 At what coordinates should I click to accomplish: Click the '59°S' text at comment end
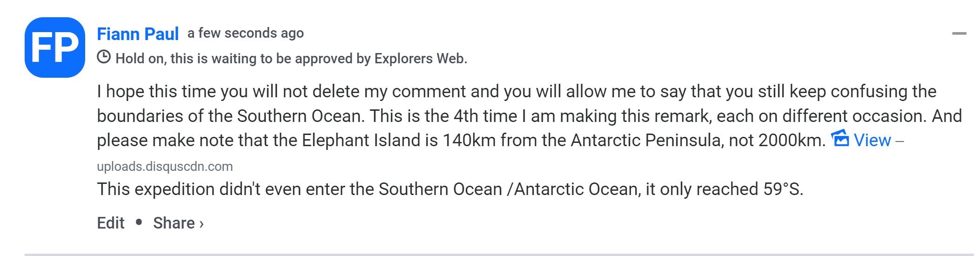[783, 189]
